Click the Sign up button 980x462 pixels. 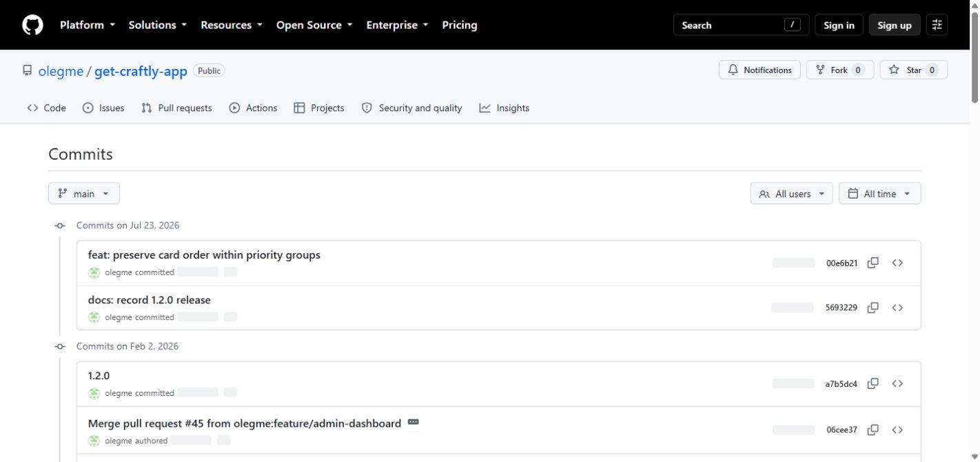pyautogui.click(x=895, y=25)
